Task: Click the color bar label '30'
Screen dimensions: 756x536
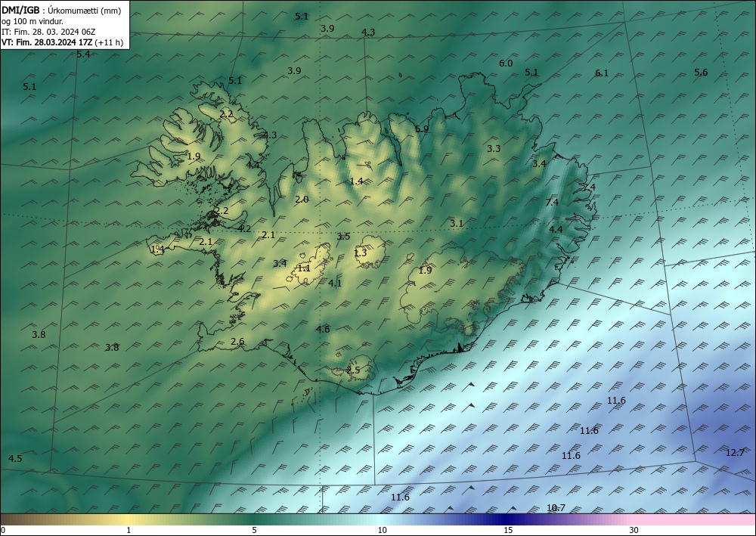Action: [634, 530]
